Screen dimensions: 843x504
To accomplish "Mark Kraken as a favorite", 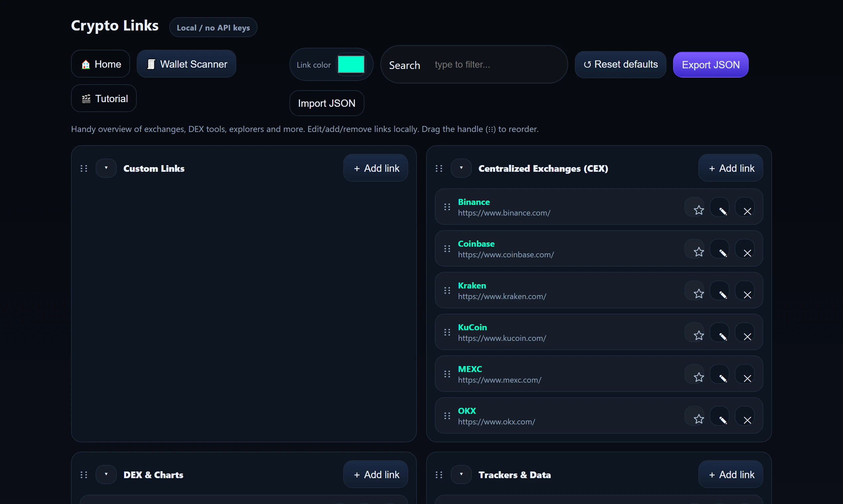I will 694,290.
